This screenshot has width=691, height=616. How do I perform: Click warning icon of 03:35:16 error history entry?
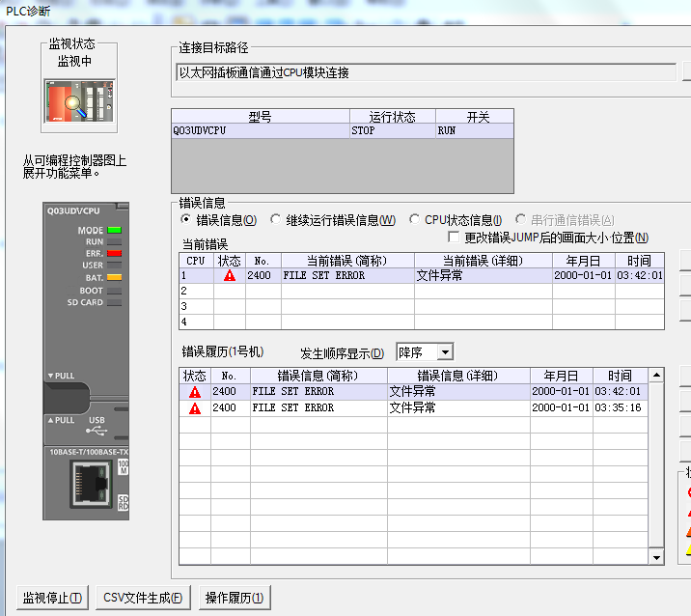(x=195, y=408)
